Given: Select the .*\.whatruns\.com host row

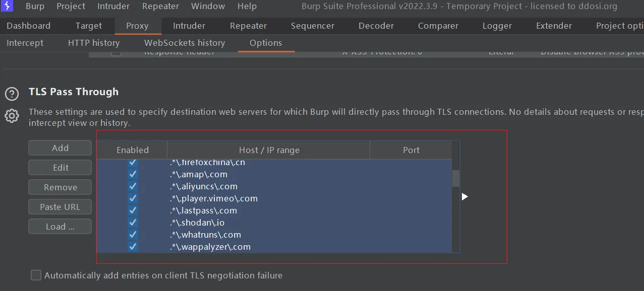Looking at the screenshot, I should tap(274, 235).
